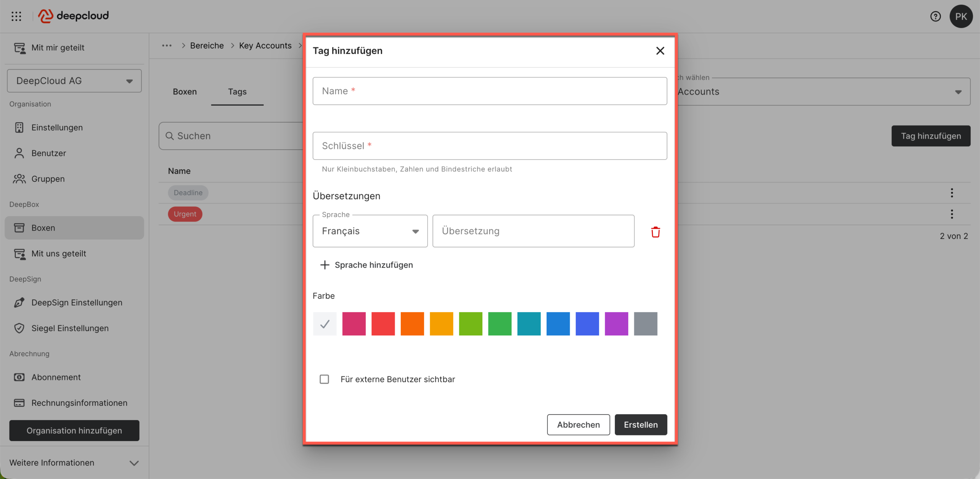
Task: Open three-dot menu for Deadline tag
Action: click(x=952, y=193)
